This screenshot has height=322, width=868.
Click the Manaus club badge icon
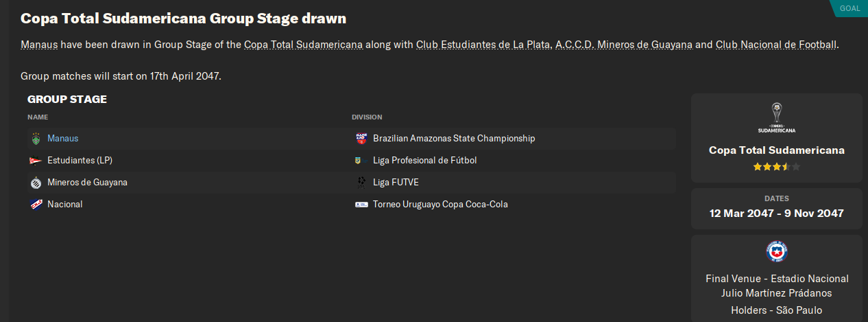coord(36,139)
